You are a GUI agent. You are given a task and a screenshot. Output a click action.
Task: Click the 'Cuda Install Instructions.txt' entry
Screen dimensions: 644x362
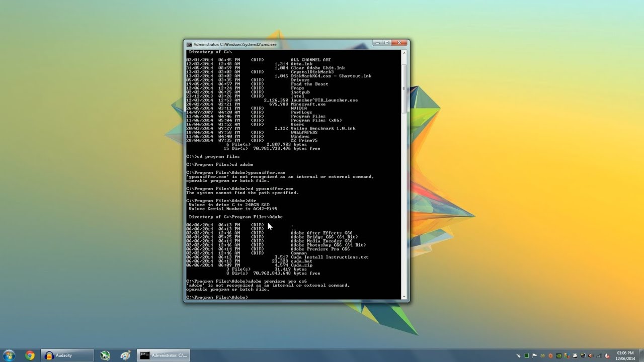330,257
